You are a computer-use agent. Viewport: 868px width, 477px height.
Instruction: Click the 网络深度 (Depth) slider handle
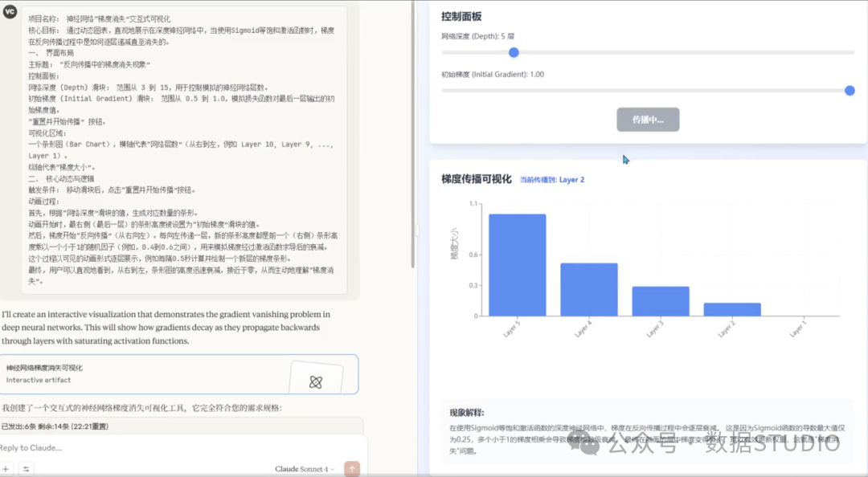pyautogui.click(x=514, y=52)
